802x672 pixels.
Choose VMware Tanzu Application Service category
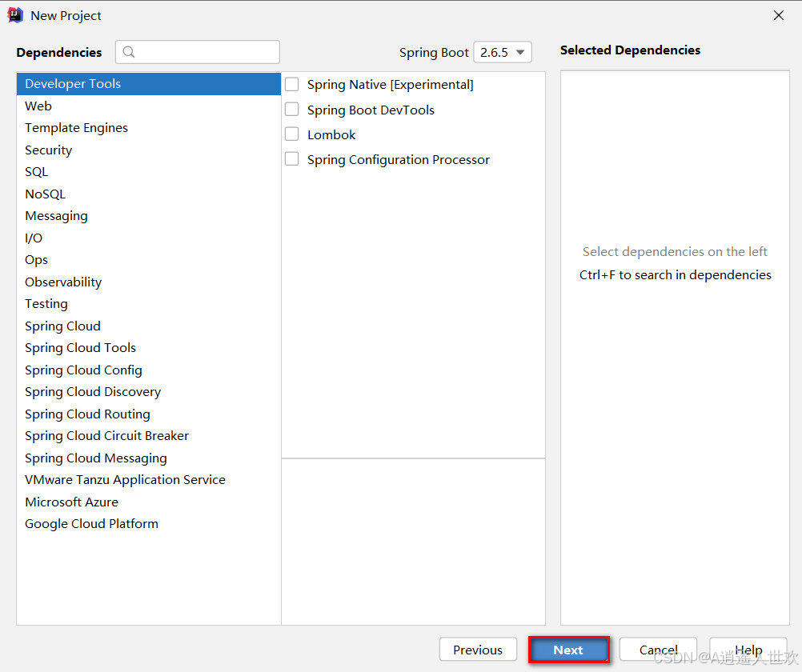point(149,480)
